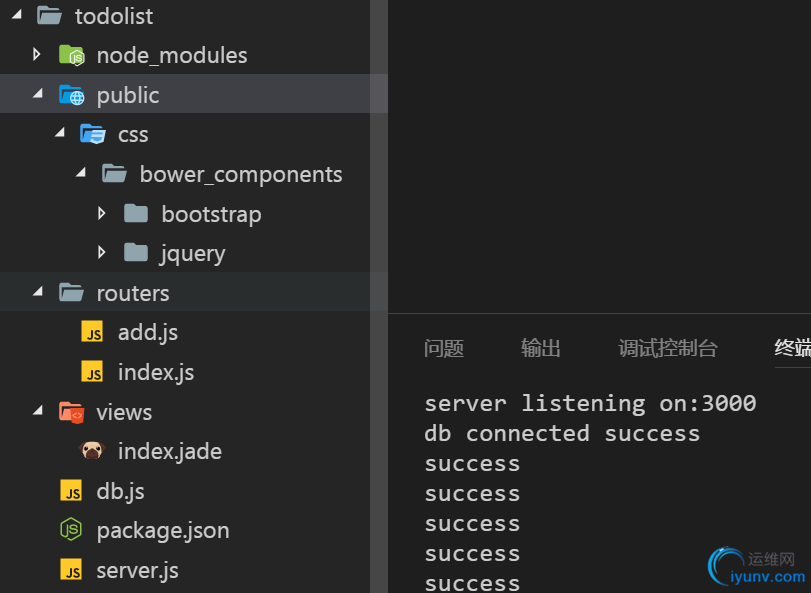Image resolution: width=811 pixels, height=593 pixels.
Task: Select the routers folder label
Action: click(133, 294)
